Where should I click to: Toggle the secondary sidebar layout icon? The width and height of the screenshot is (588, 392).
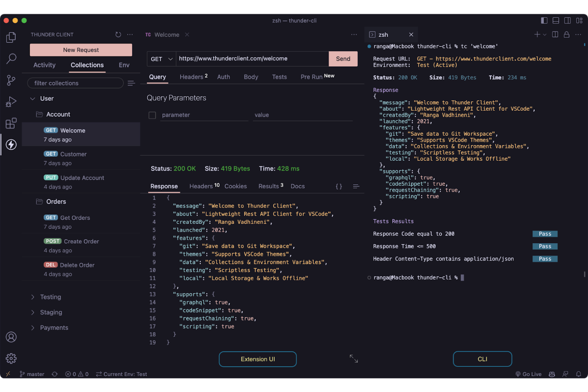(x=567, y=21)
